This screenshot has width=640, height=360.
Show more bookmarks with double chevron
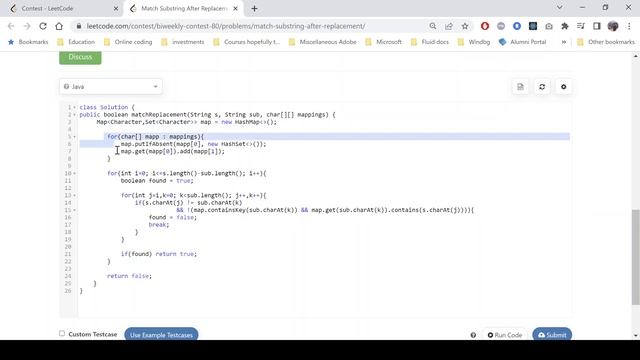point(564,42)
